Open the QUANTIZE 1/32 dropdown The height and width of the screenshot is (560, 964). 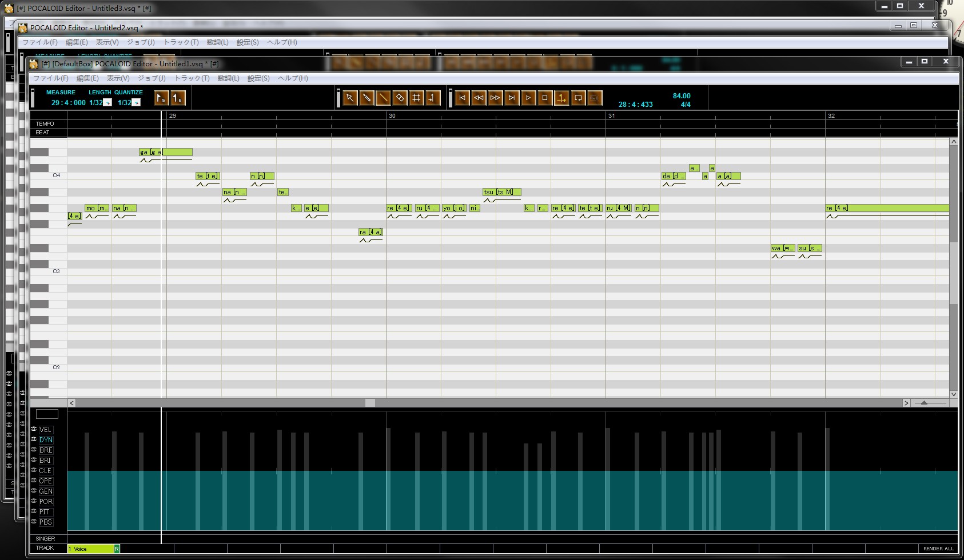pyautogui.click(x=136, y=103)
